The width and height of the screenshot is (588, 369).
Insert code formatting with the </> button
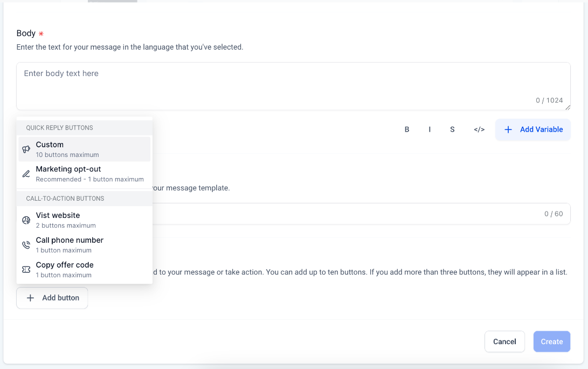point(479,129)
